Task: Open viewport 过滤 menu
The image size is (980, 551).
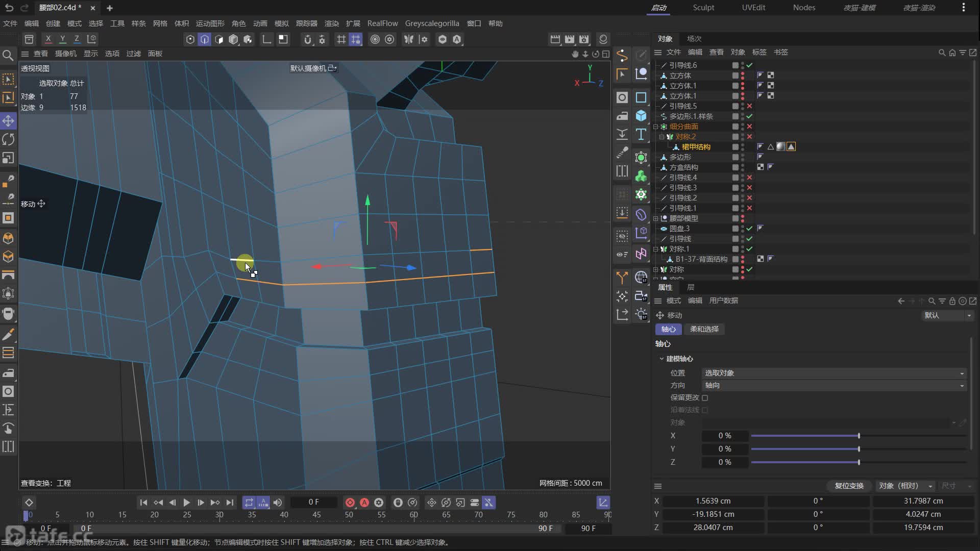Action: (x=134, y=54)
